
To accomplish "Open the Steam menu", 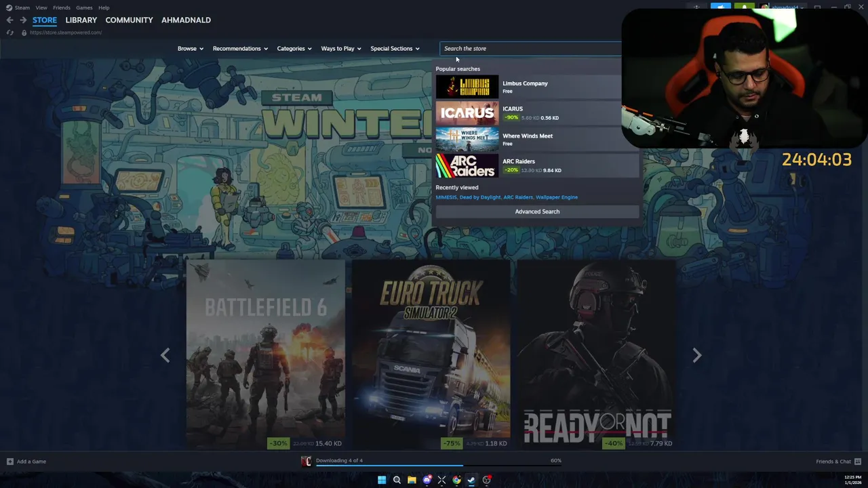I will pos(22,7).
